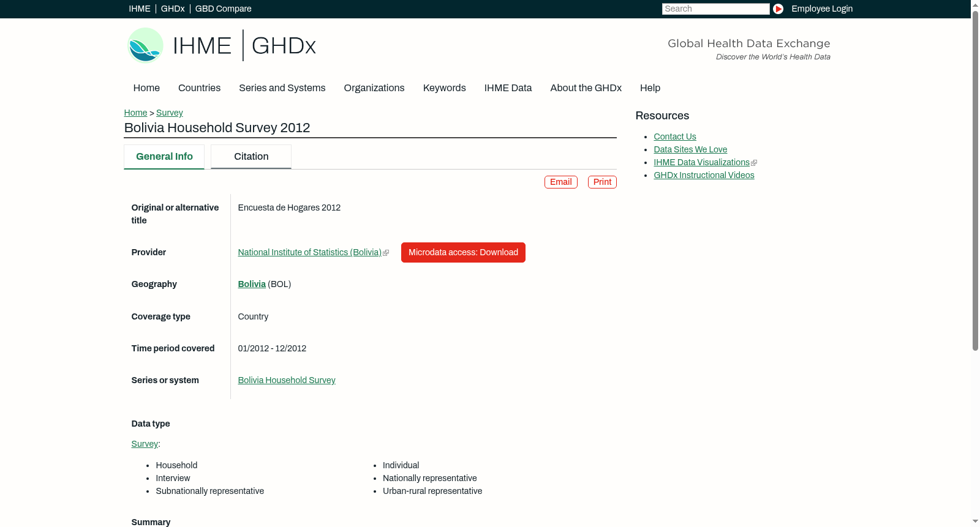This screenshot has height=527, width=980.
Task: Open the GBD Compare top bar link
Action: tap(224, 9)
